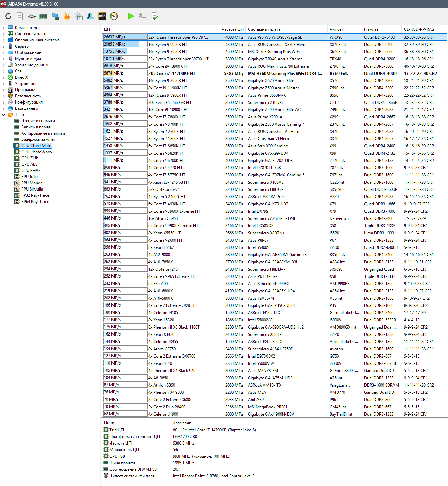This screenshot has height=486, width=448.
Task: Expand the Устройства tree node
Action: [4, 84]
